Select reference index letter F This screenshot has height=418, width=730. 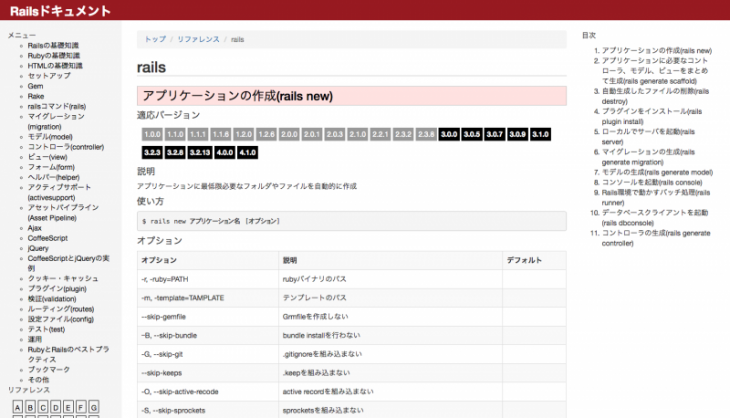[81, 407]
